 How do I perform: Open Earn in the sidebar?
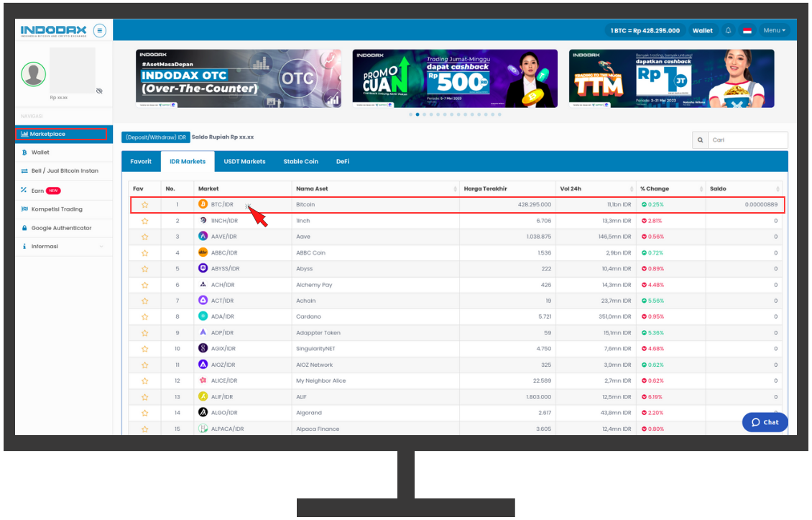tap(64, 191)
